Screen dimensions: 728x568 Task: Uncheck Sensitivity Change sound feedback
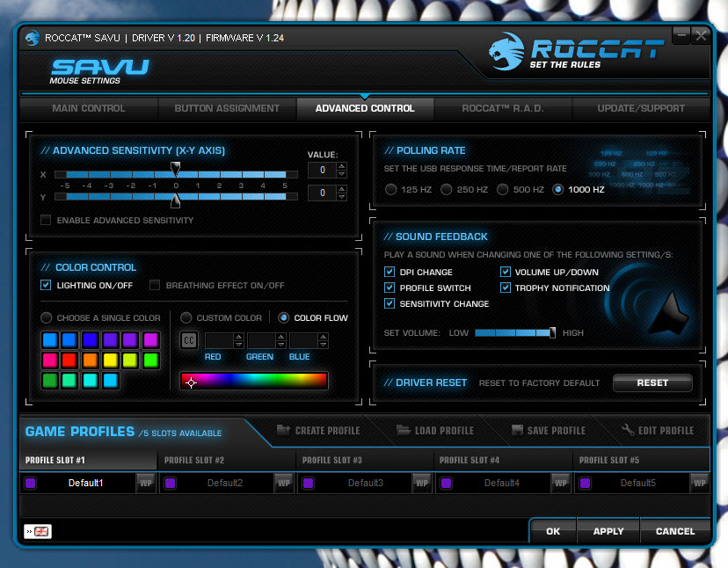389,303
